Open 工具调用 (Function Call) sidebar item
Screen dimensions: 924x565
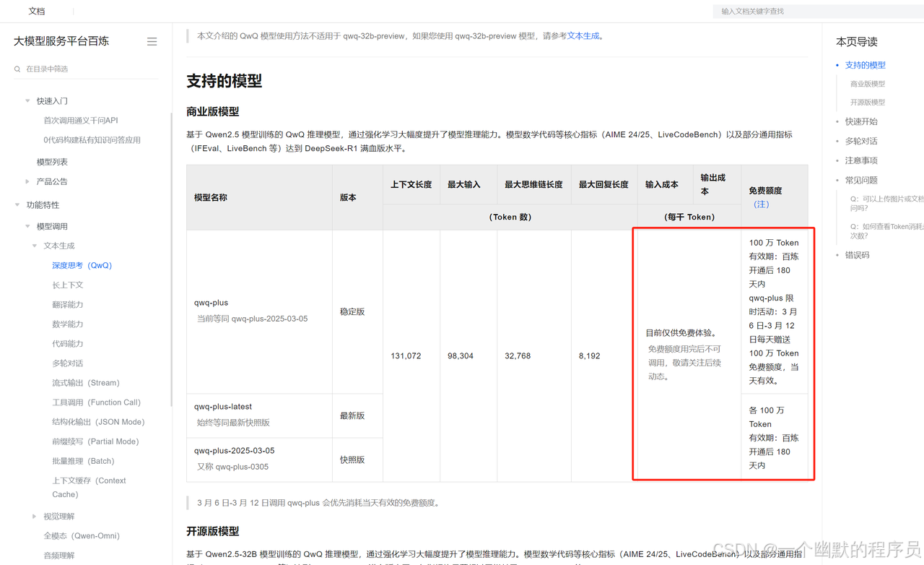97,402
